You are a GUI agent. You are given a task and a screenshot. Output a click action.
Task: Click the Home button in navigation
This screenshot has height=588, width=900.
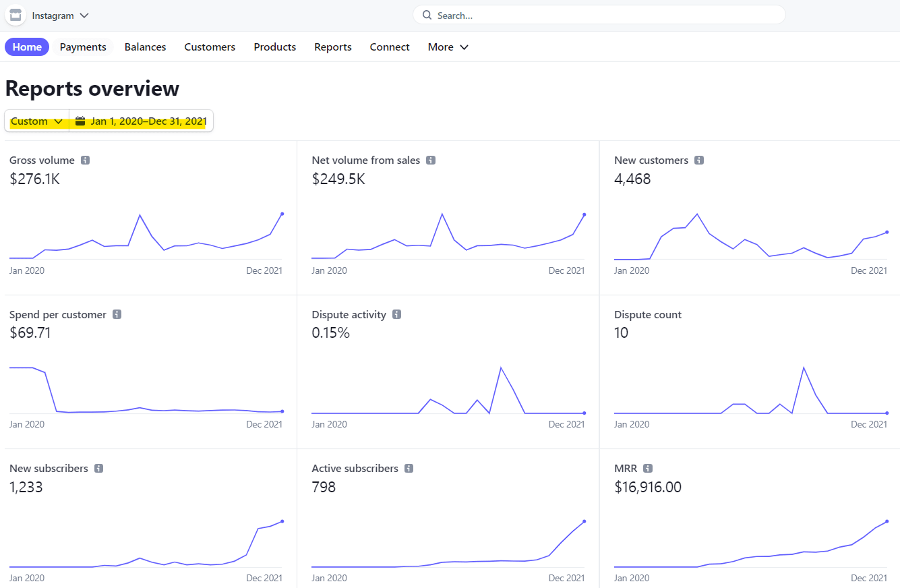click(27, 47)
